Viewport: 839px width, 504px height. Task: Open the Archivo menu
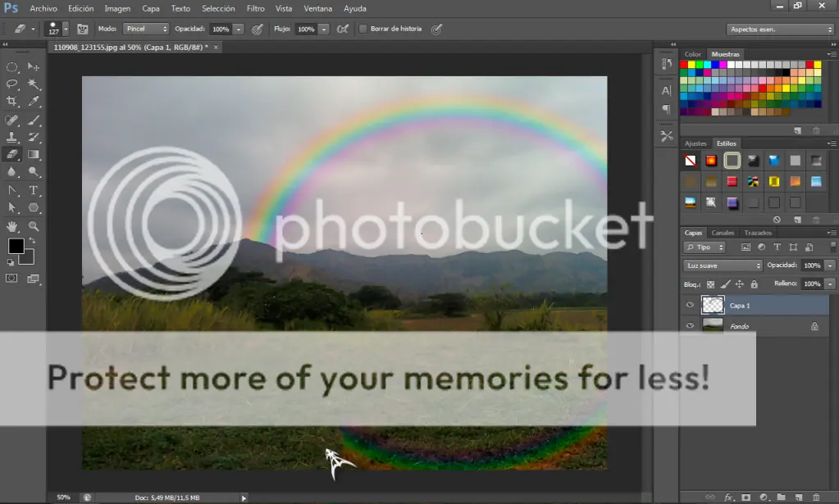tap(43, 8)
